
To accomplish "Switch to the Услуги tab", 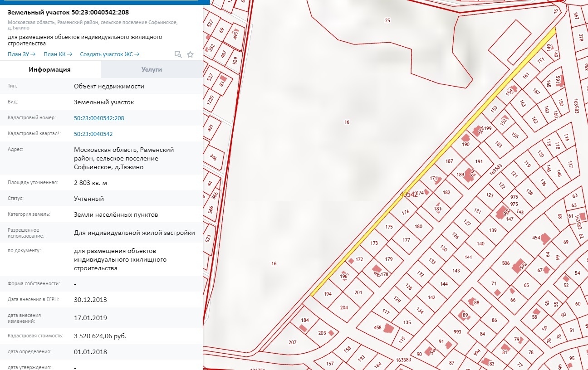I will pyautogui.click(x=152, y=69).
